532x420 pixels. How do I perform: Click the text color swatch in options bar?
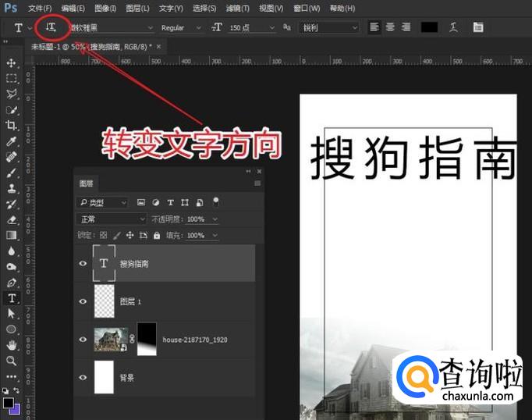429,27
